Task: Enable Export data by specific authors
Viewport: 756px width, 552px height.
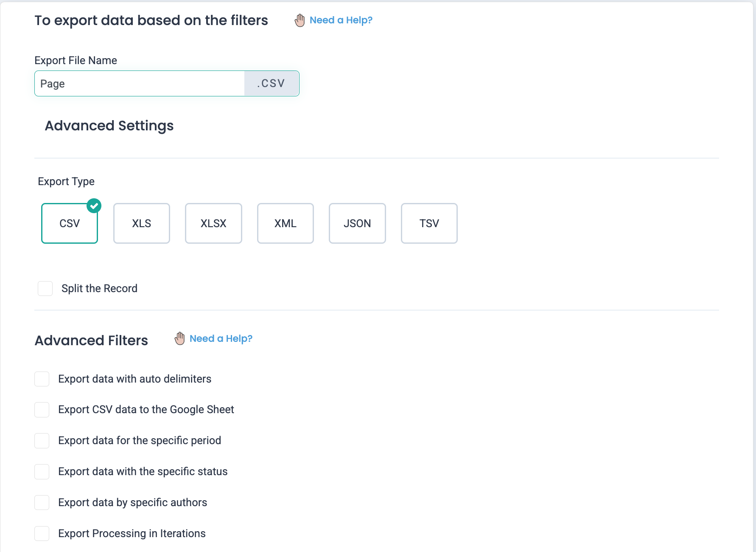Action: (42, 503)
